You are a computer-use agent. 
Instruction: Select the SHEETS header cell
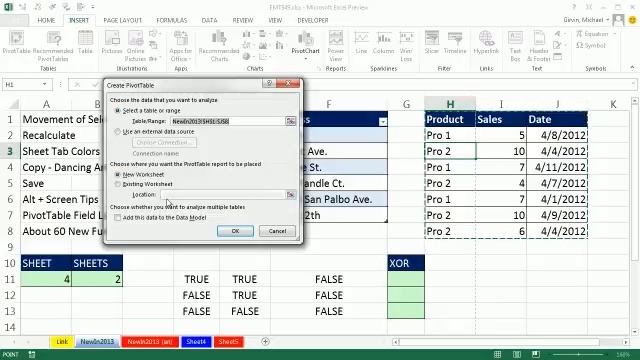click(97, 263)
